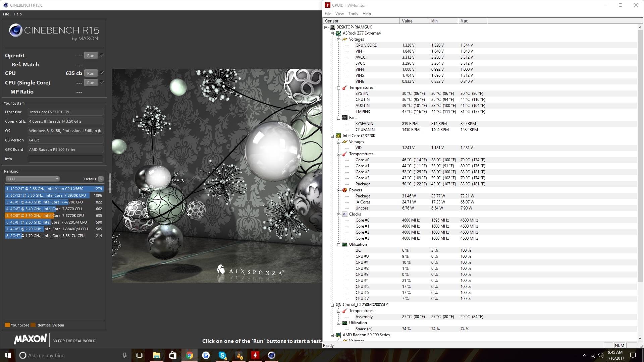Switch to Cinebench taskbar icon

(272, 355)
